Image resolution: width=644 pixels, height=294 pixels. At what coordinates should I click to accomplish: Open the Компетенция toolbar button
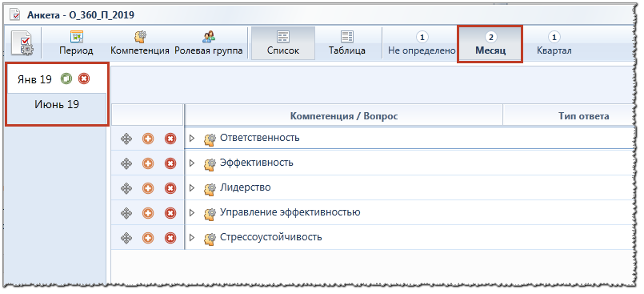(x=140, y=43)
